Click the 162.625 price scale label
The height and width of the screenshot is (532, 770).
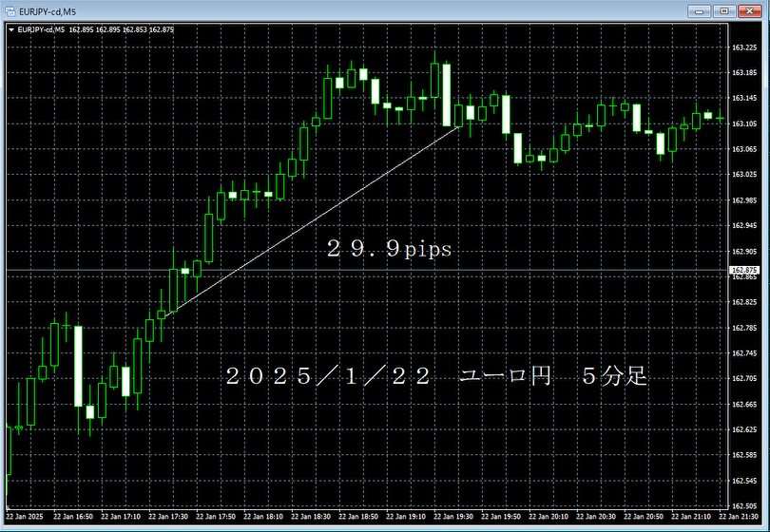pos(744,429)
